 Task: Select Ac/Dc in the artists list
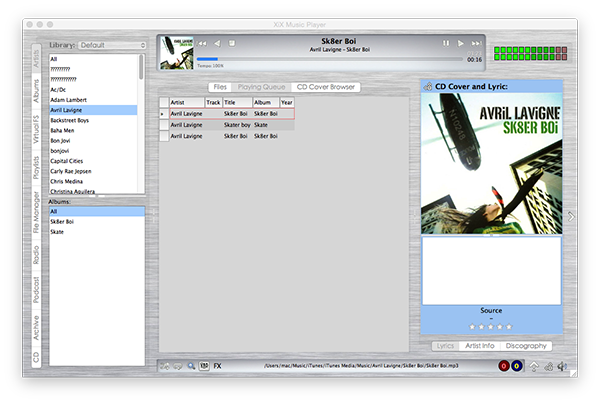[93, 90]
